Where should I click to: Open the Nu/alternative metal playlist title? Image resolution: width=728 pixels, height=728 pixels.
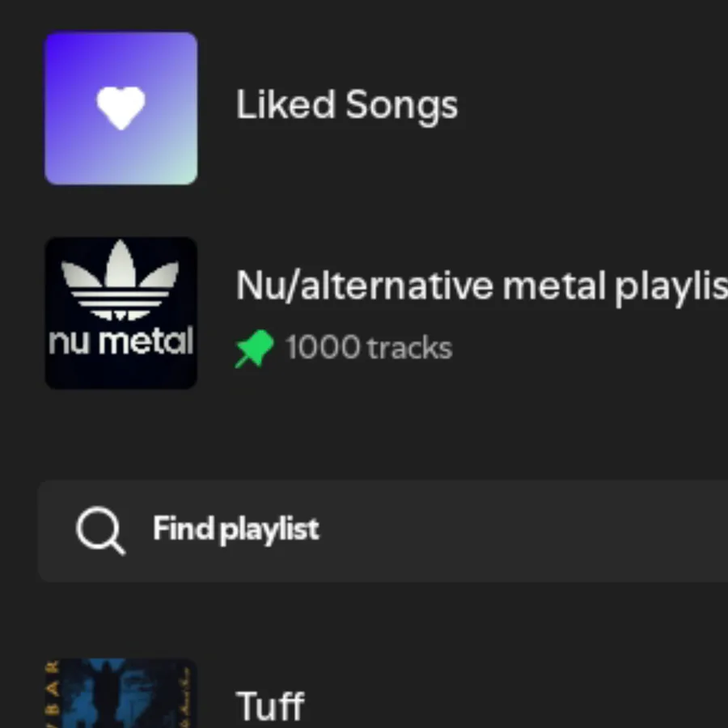pyautogui.click(x=480, y=286)
